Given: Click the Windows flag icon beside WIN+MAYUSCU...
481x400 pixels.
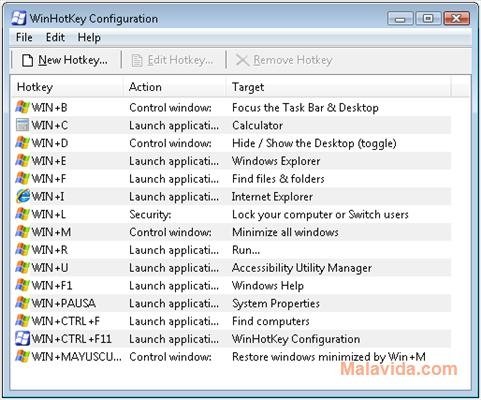Looking at the screenshot, I should coord(22,357).
